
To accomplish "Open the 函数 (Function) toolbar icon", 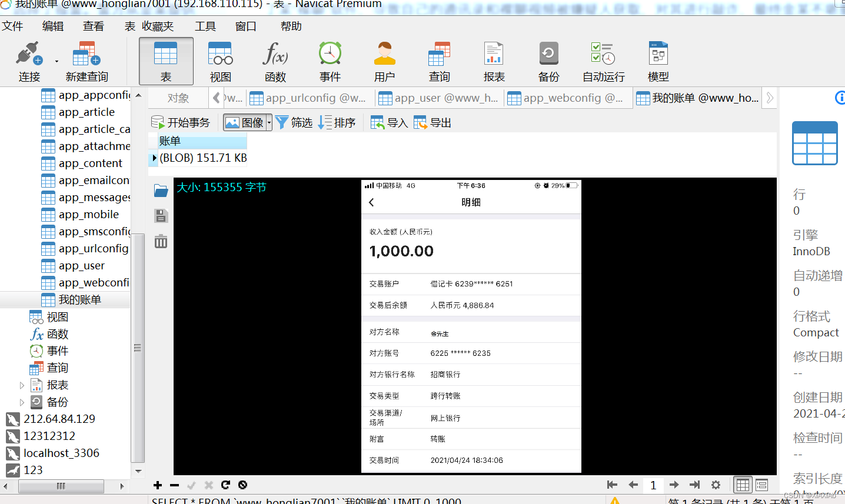I will 275,62.
